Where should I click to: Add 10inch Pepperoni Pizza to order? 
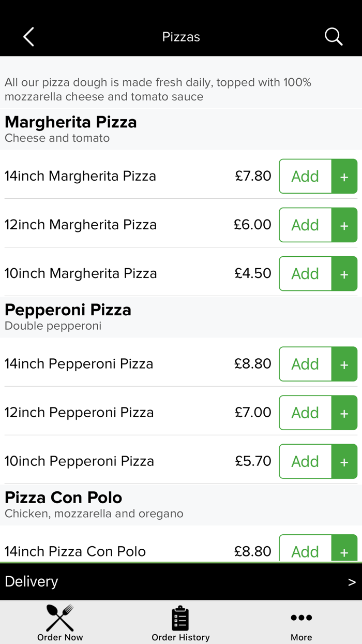click(x=305, y=462)
